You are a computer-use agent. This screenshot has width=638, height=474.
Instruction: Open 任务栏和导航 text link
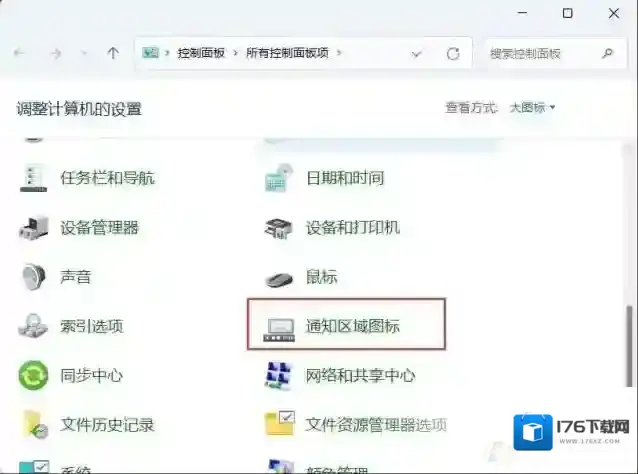coord(107,178)
